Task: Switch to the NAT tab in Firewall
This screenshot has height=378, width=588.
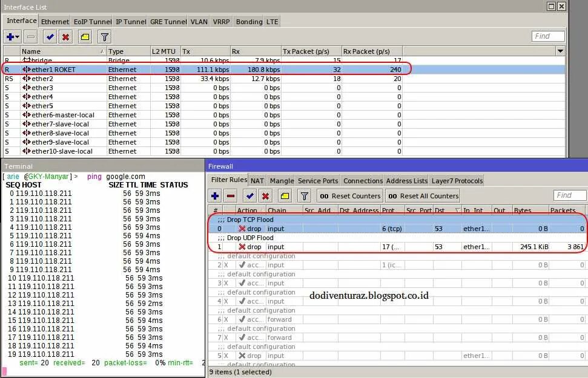Action: point(257,181)
